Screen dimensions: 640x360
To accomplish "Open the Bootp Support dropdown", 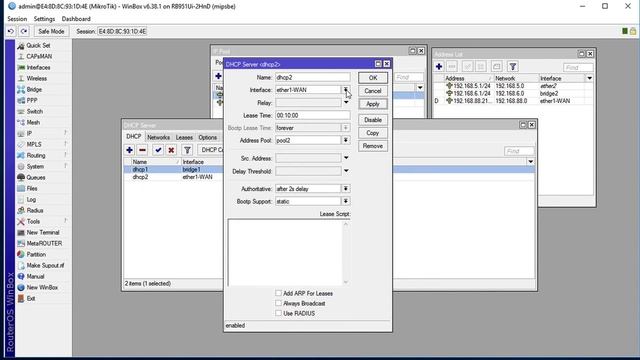I will pyautogui.click(x=346, y=201).
